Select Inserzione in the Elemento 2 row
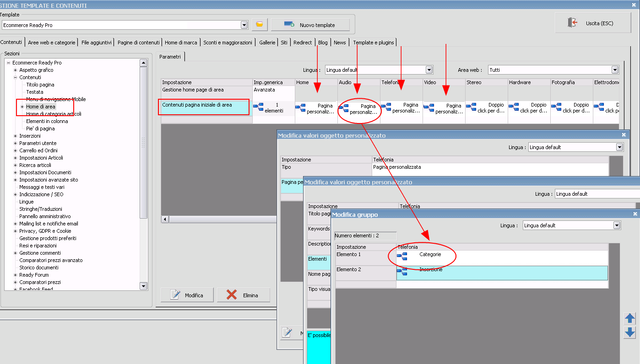Screen dimensions: 640x364 (502, 273)
